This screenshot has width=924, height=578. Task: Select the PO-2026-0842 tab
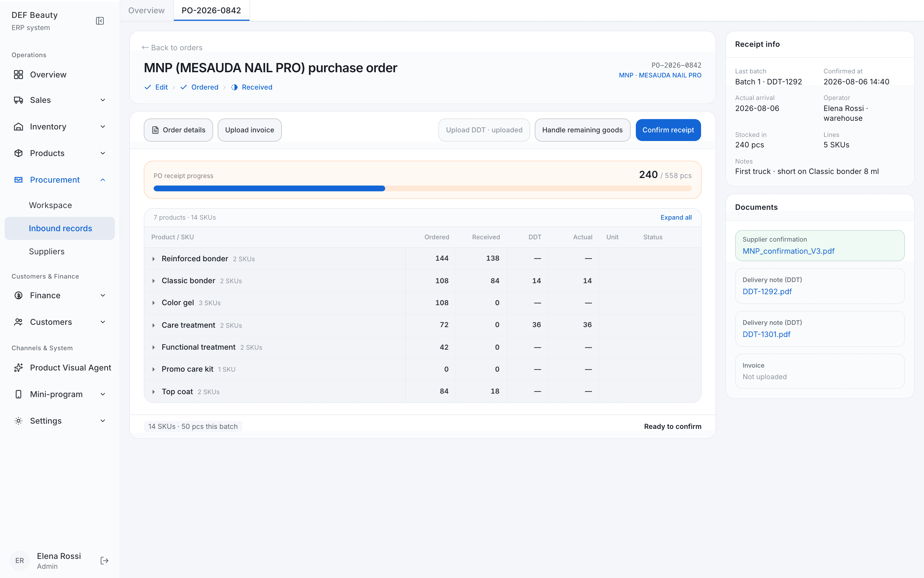(x=211, y=10)
